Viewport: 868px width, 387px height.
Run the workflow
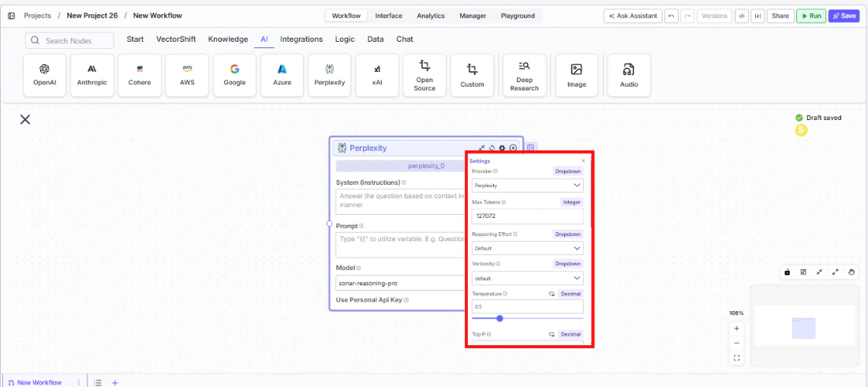point(811,16)
